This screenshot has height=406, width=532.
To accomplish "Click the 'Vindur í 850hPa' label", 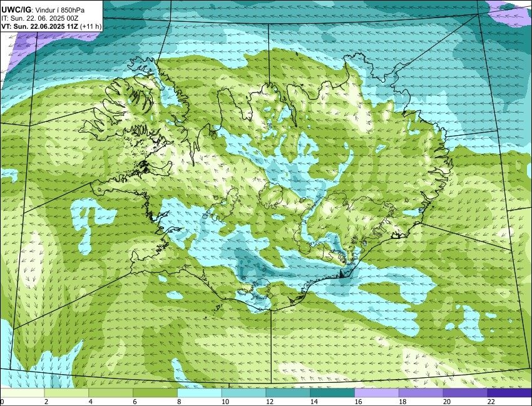I will tap(60, 10).
